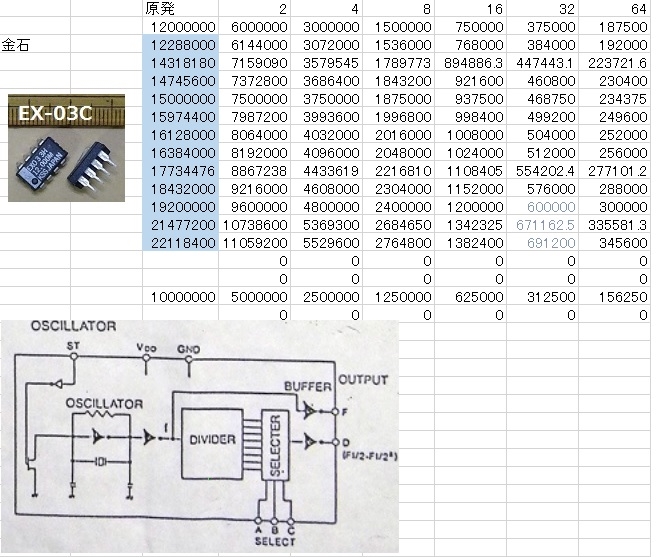Image resolution: width=669 pixels, height=557 pixels.
Task: Click cell containing 22118400
Action: tap(180, 243)
